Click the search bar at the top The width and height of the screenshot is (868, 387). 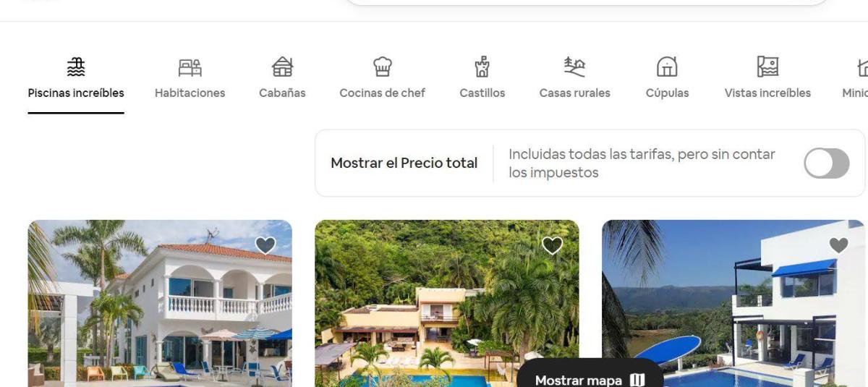[587, 3]
